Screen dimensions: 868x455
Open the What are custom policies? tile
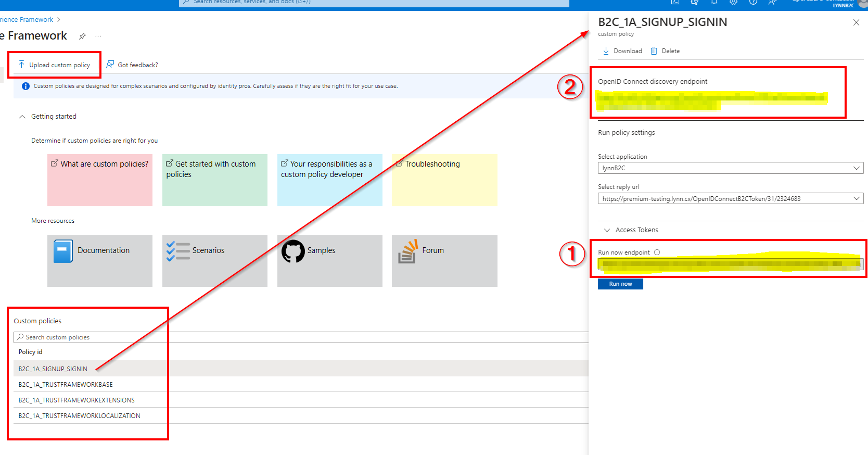[99, 180]
